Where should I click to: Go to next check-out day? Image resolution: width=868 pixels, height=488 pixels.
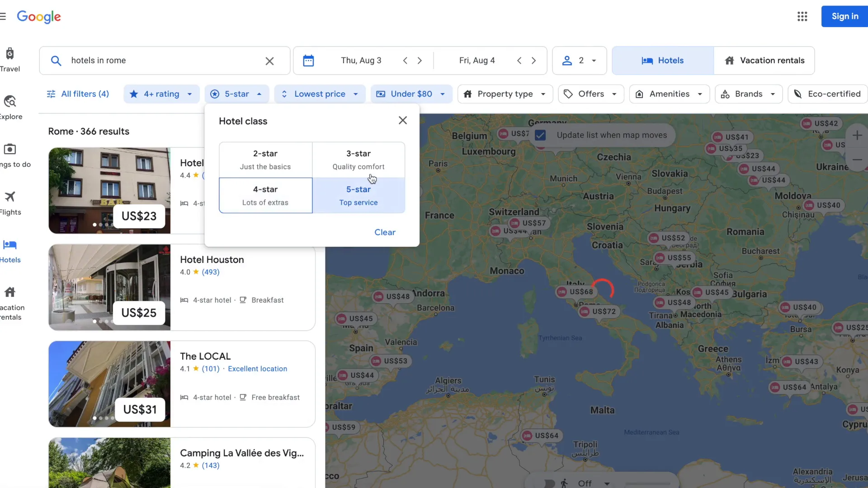[x=533, y=61]
